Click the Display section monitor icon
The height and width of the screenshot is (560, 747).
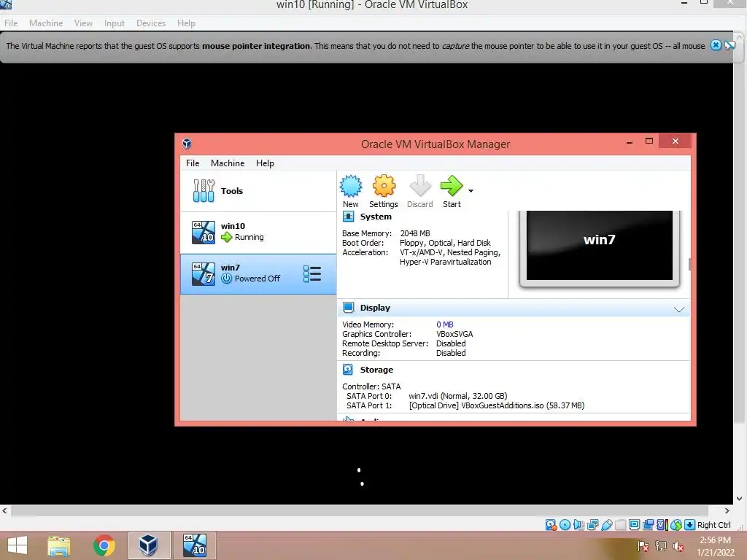click(348, 308)
